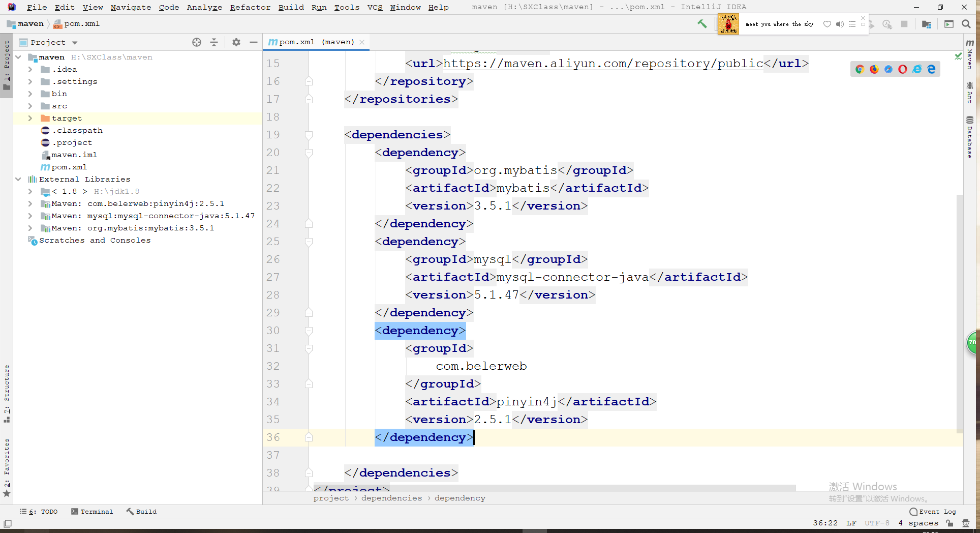Open pom.xml in Opera browser
Image resolution: width=980 pixels, height=533 pixels.
click(902, 69)
